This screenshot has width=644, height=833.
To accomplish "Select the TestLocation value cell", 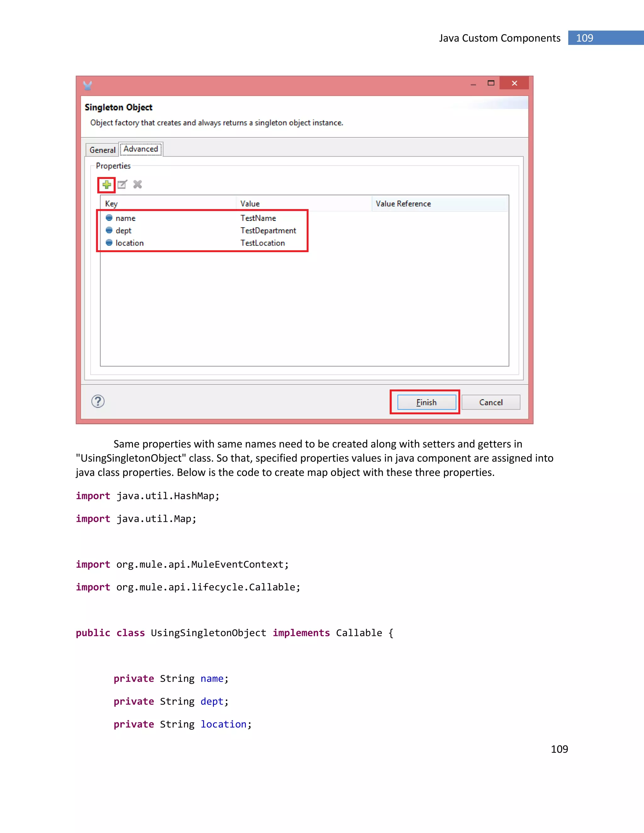I will [x=263, y=243].
